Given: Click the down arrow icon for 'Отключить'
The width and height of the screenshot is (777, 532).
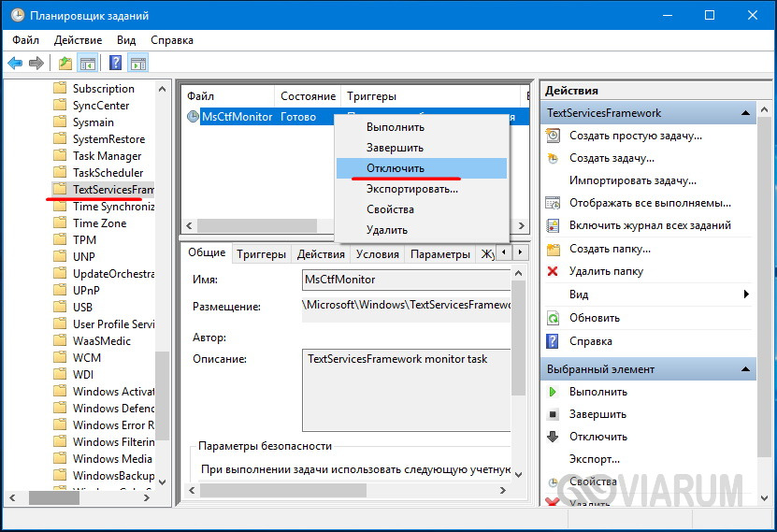Looking at the screenshot, I should pyautogui.click(x=553, y=437).
